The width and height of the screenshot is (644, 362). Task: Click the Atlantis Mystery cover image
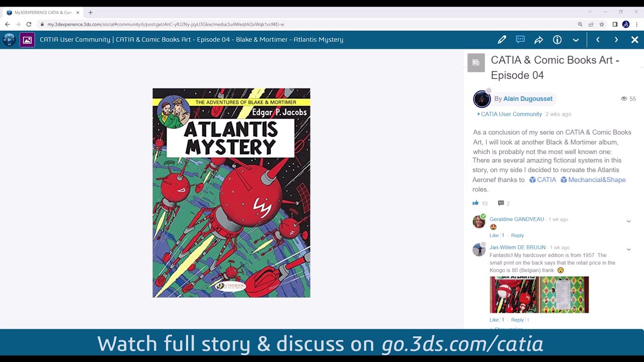coord(231,193)
